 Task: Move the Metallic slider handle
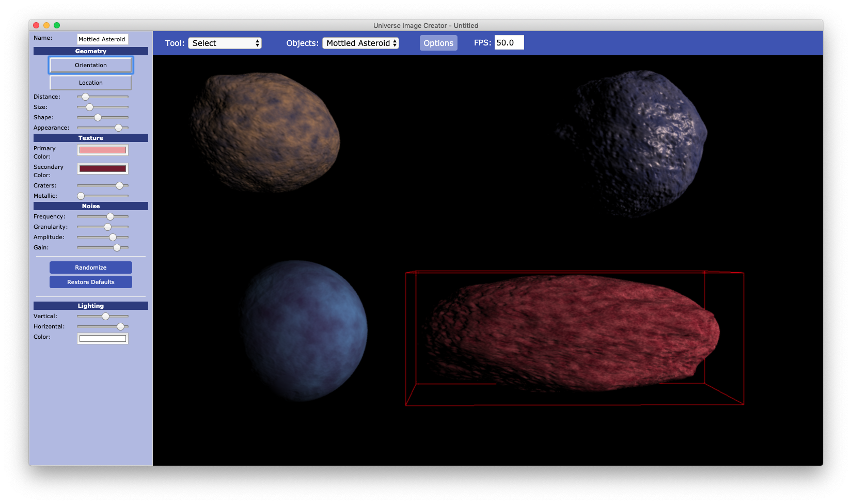[x=81, y=196]
